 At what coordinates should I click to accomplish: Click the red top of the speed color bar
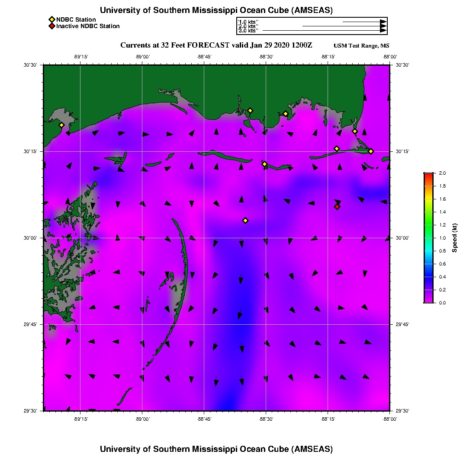coord(428,175)
